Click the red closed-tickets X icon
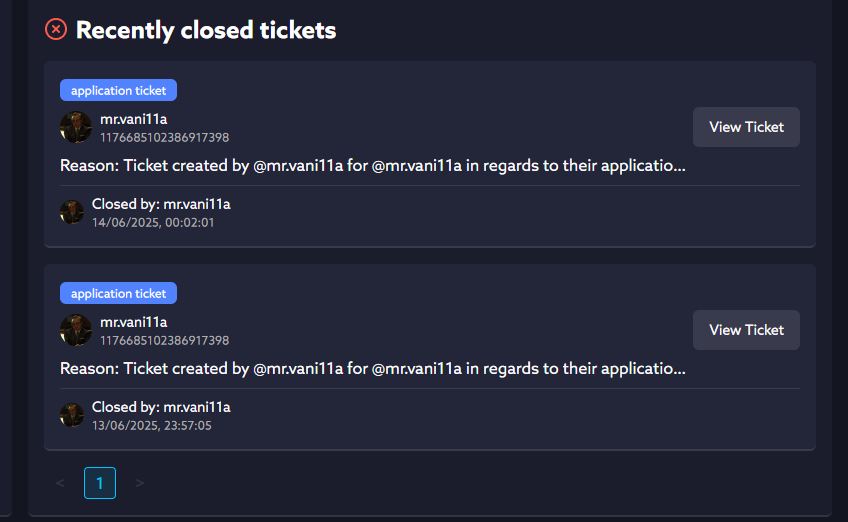Image resolution: width=848 pixels, height=522 pixels. (x=56, y=29)
